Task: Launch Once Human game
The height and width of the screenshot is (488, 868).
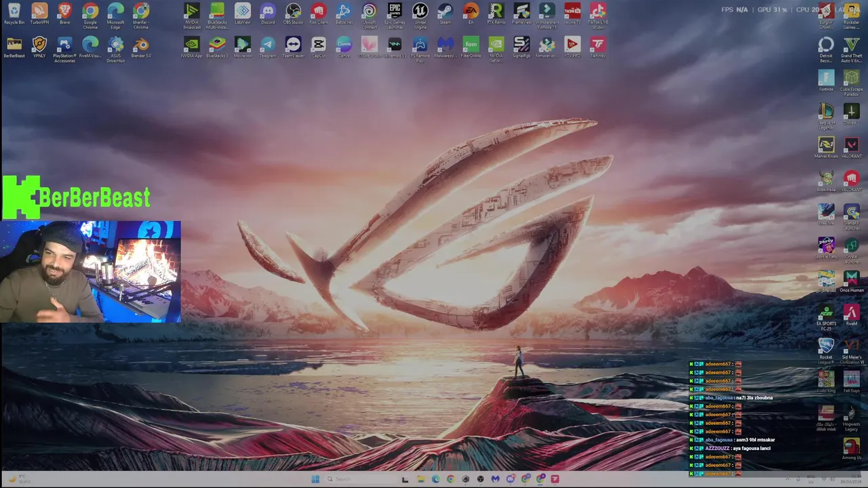Action: [851, 281]
